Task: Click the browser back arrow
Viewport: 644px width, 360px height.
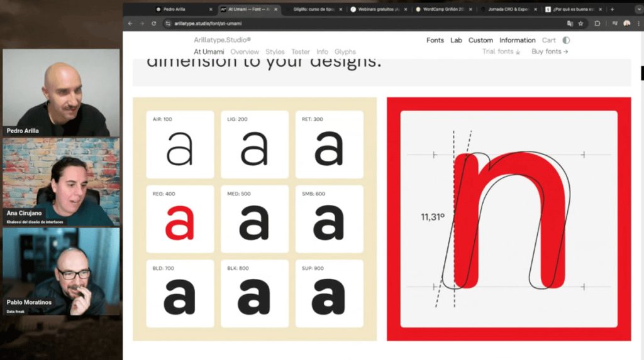Action: coord(130,23)
